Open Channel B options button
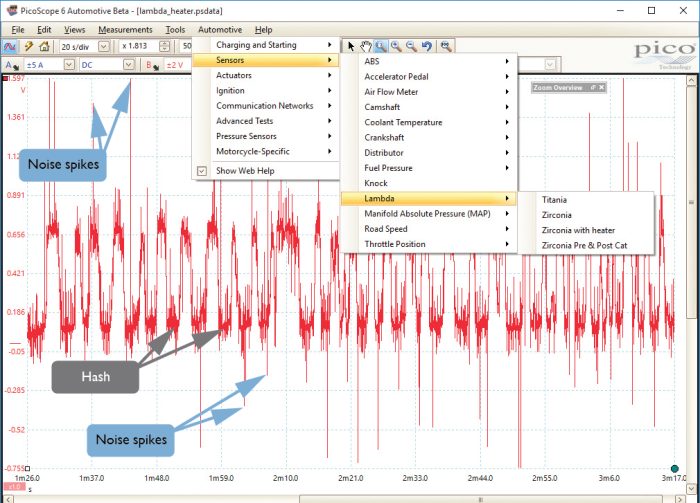 coord(152,65)
